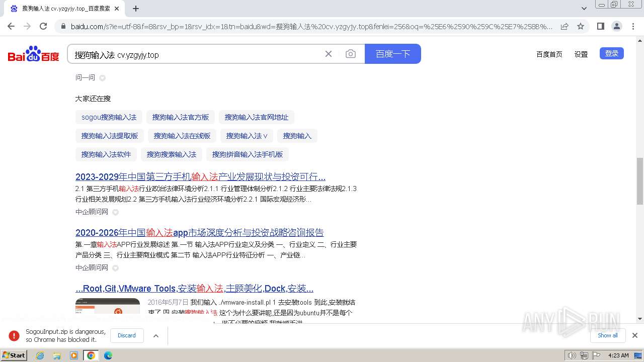Select the 搜狗输入法V suggestion
The width and height of the screenshot is (644, 362).
(247, 136)
